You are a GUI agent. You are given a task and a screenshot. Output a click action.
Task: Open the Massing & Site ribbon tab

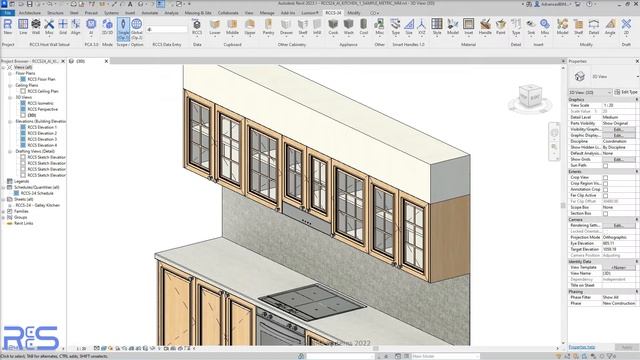[198, 13]
